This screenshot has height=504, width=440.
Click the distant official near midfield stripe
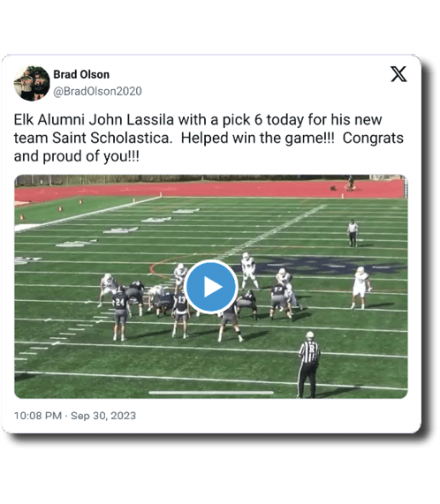pyautogui.click(x=353, y=233)
